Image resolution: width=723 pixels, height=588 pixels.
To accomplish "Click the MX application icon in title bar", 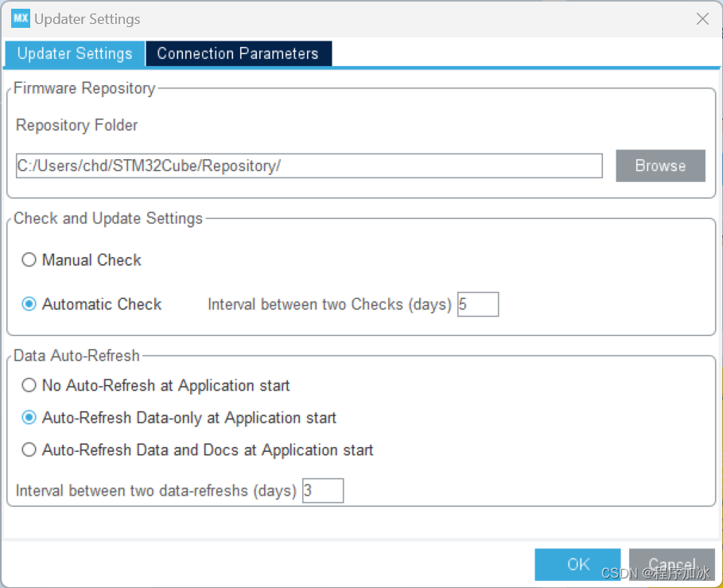I will coord(20,19).
